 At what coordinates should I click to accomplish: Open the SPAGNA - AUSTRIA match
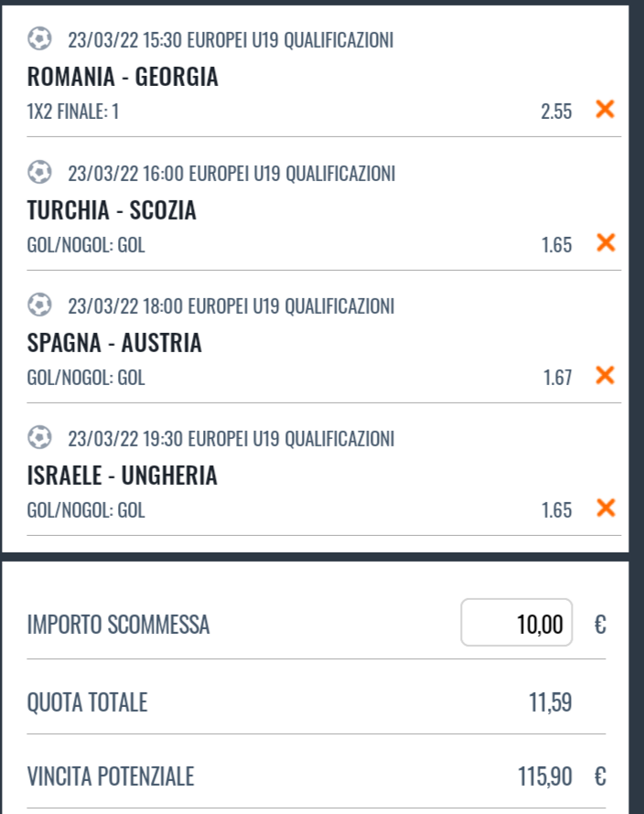(x=115, y=343)
